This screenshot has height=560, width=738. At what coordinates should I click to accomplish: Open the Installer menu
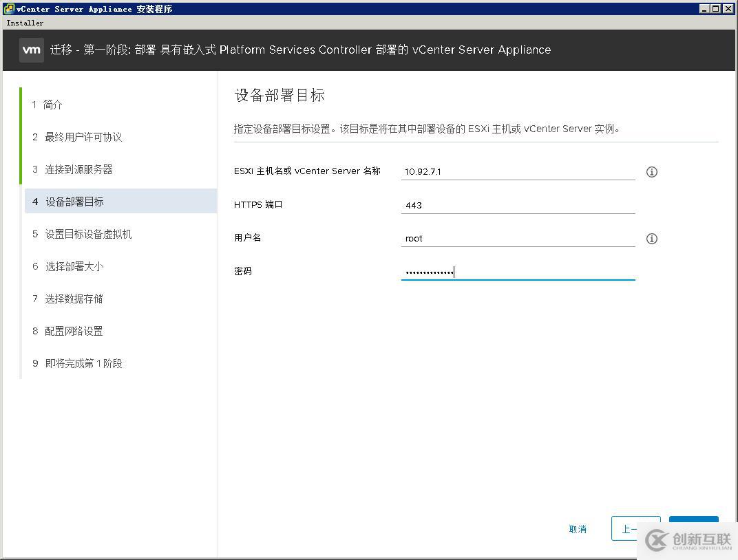(25, 23)
